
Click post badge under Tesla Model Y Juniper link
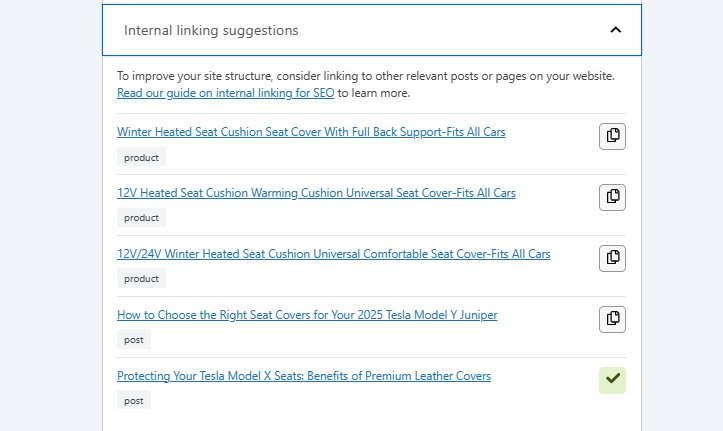pyautogui.click(x=134, y=340)
